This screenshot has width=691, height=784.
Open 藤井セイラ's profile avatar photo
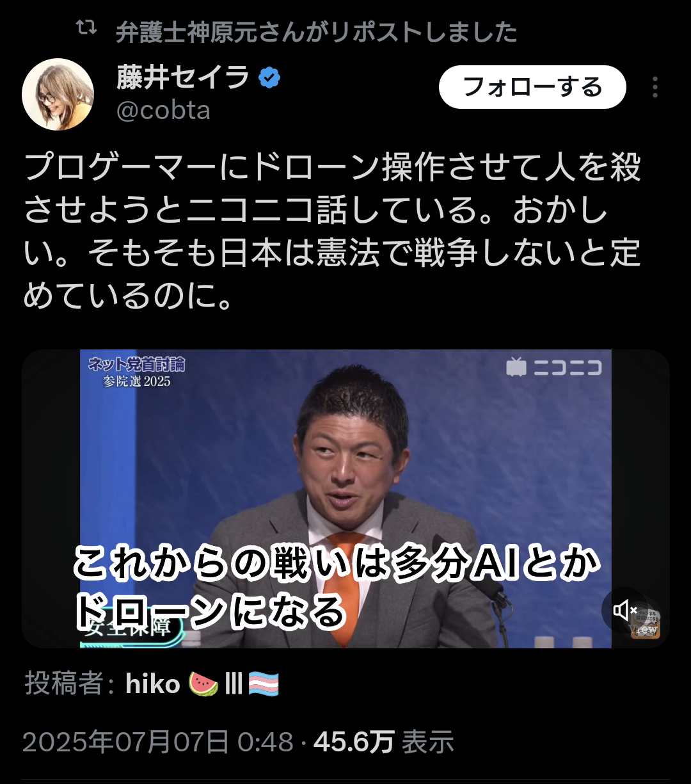pyautogui.click(x=58, y=94)
